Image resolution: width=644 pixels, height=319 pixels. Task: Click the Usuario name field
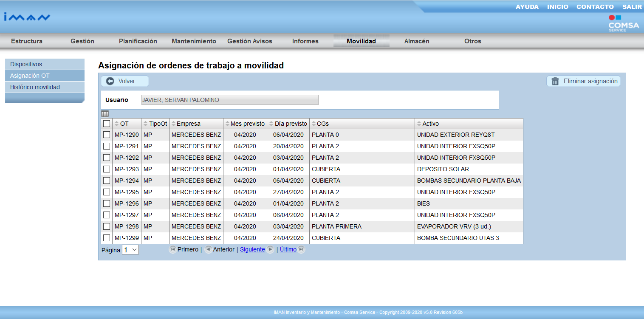[x=229, y=100]
